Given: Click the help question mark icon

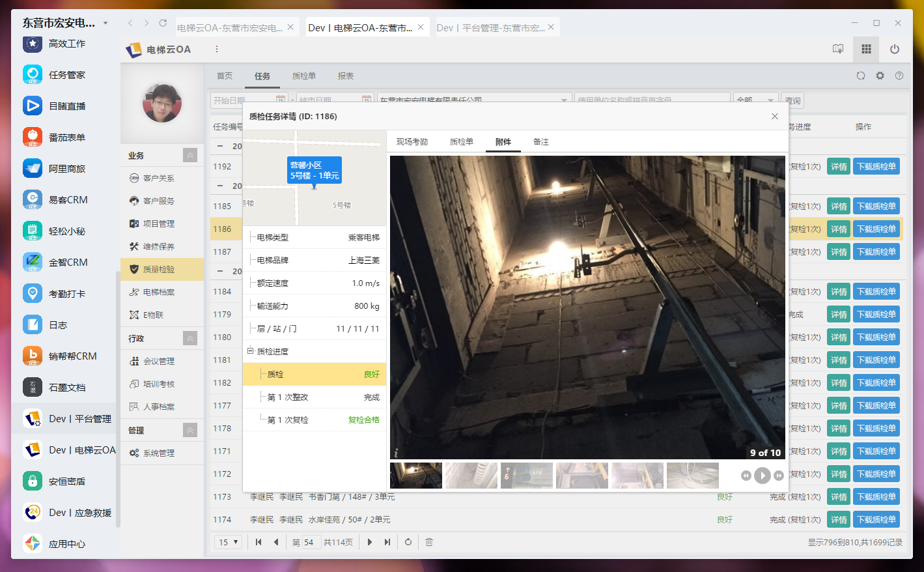Looking at the screenshot, I should (899, 76).
